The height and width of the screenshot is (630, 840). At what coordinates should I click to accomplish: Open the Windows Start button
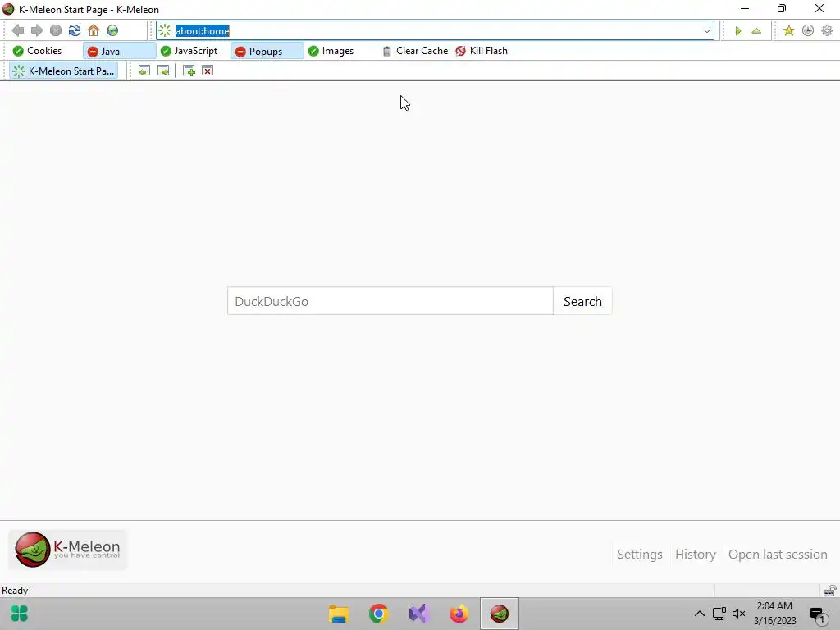pyautogui.click(x=20, y=614)
